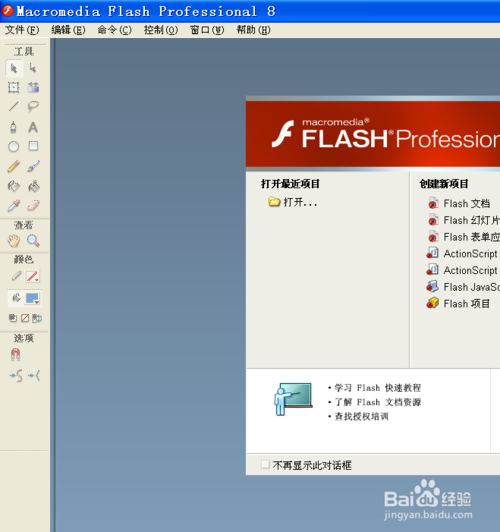Select the Oval tool
Image resolution: width=500 pixels, height=532 pixels.
(x=14, y=146)
